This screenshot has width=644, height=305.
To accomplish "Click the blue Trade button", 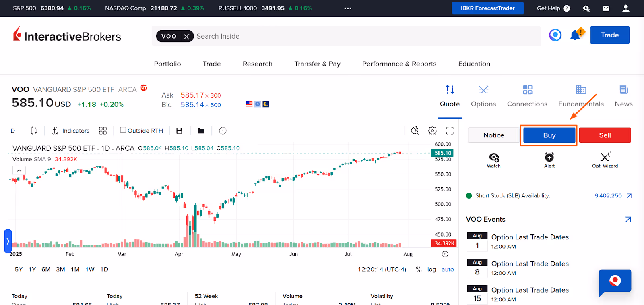I will pos(610,35).
